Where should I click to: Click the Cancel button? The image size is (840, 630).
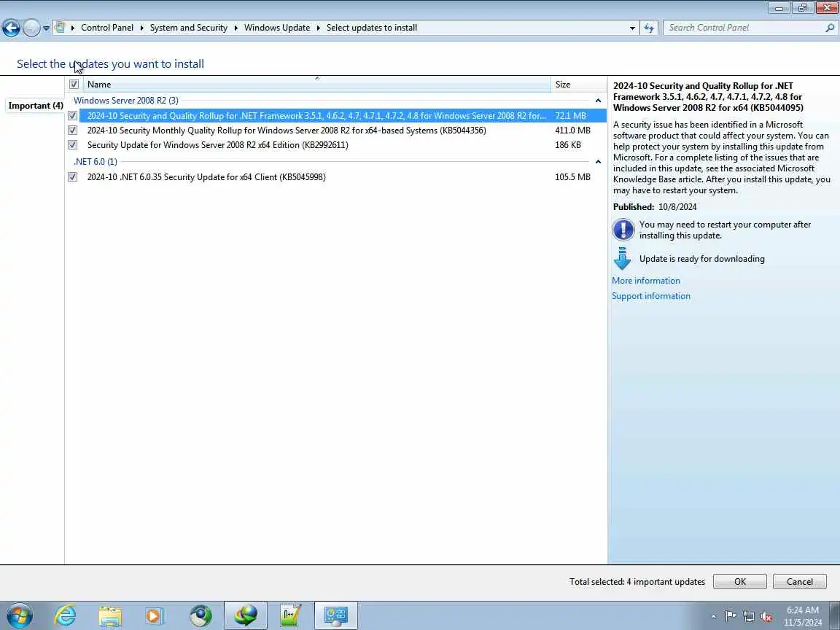click(x=799, y=582)
